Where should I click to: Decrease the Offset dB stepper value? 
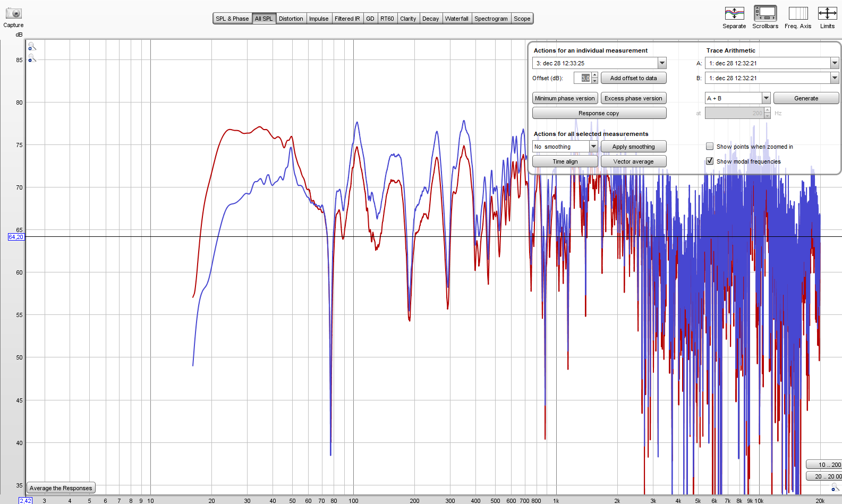click(x=594, y=81)
